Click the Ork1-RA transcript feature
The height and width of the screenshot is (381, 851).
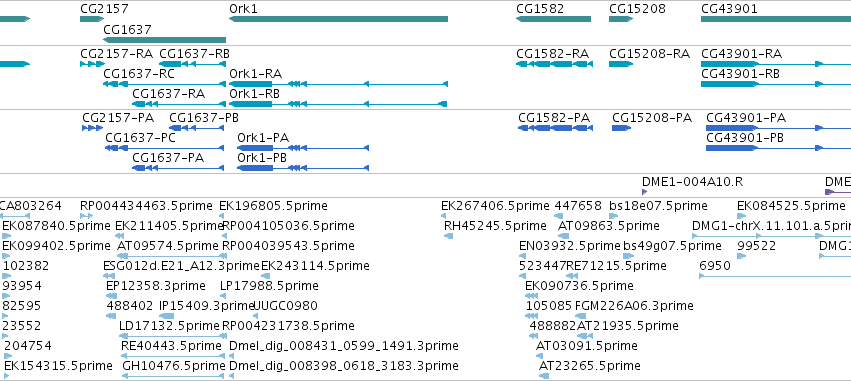coord(338,84)
